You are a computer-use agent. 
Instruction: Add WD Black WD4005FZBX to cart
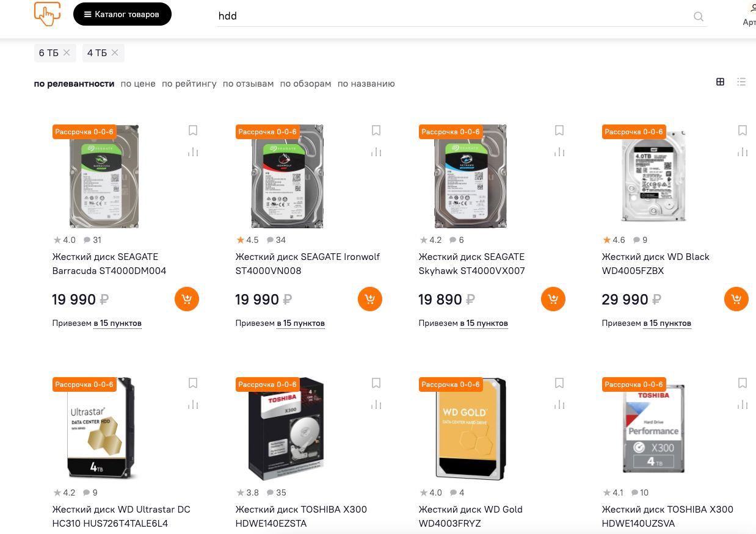(736, 299)
